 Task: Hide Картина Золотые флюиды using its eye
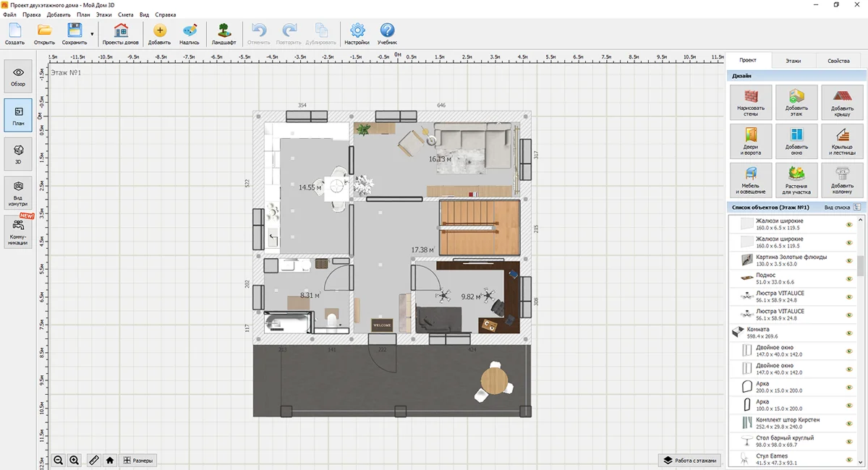coord(849,260)
